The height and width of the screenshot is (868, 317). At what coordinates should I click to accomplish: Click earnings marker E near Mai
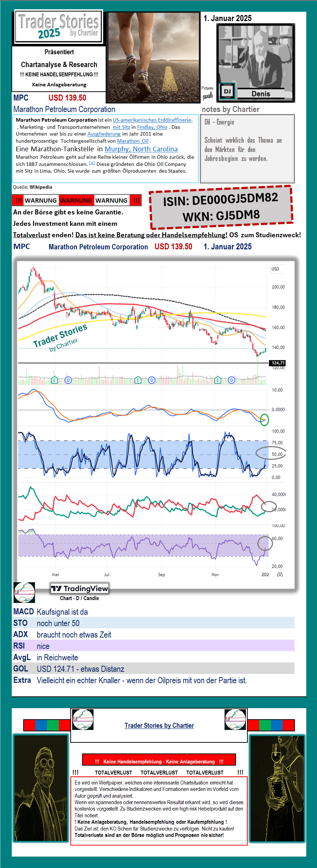[54, 380]
